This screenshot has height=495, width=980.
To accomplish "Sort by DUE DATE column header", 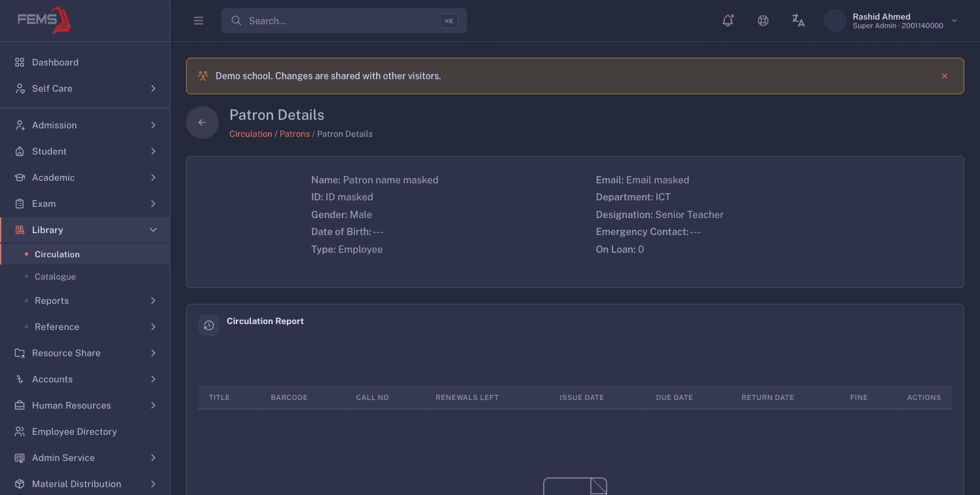I will point(674,397).
